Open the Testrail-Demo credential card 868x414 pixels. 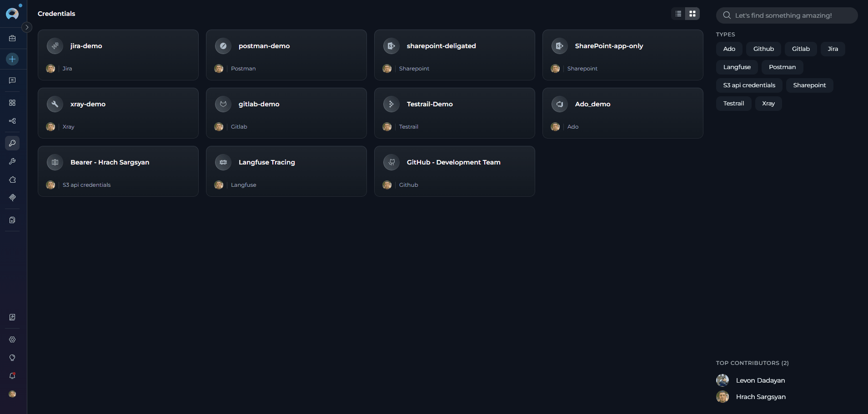point(455,113)
